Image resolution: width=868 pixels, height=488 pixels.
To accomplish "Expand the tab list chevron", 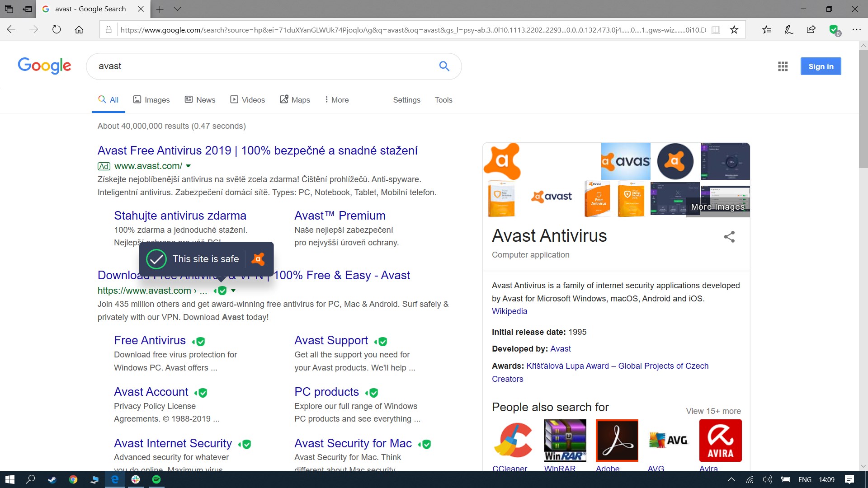I will coord(177,9).
